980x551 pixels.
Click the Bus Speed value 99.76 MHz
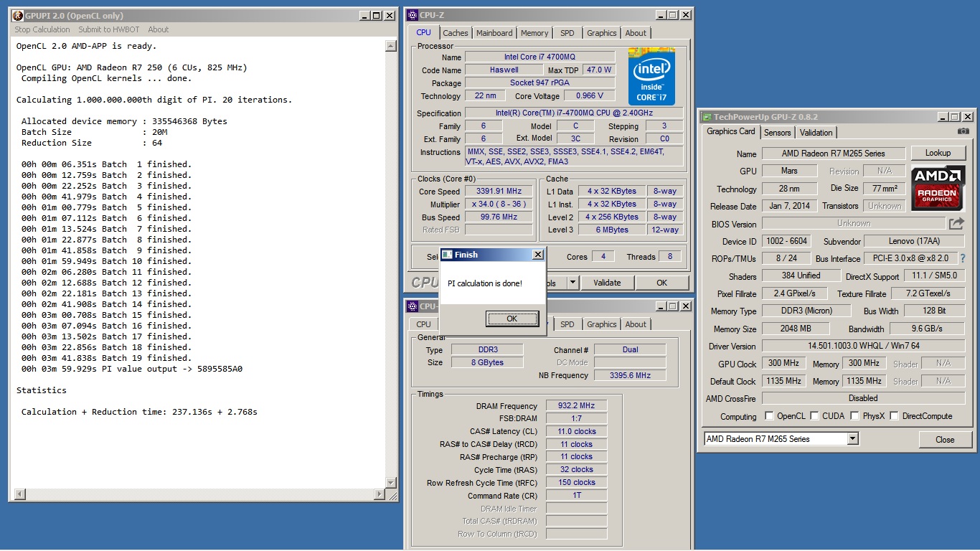click(499, 217)
